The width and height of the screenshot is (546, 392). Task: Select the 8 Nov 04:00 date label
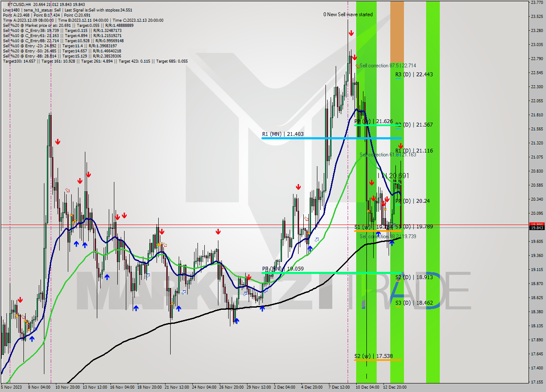(x=40, y=387)
